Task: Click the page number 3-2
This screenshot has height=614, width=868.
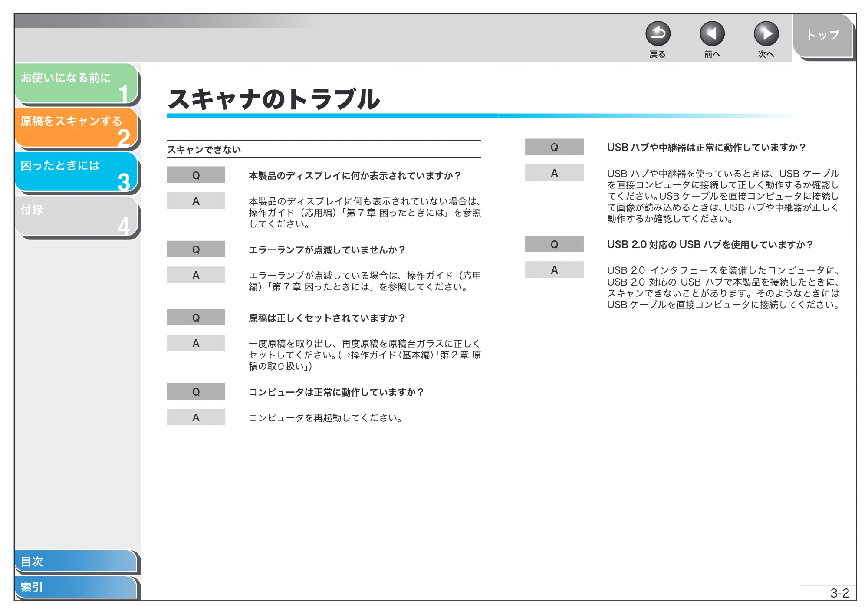Action: [x=839, y=593]
